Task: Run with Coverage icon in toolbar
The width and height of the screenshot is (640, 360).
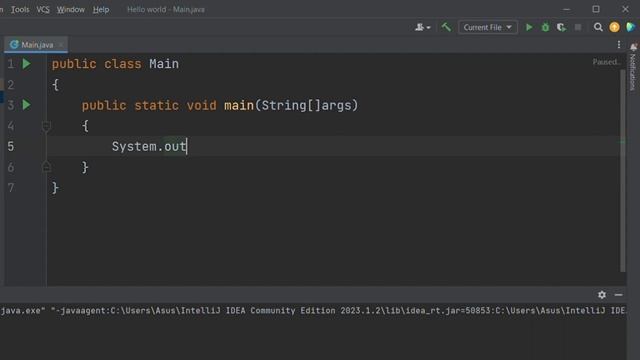Action: pos(561,27)
